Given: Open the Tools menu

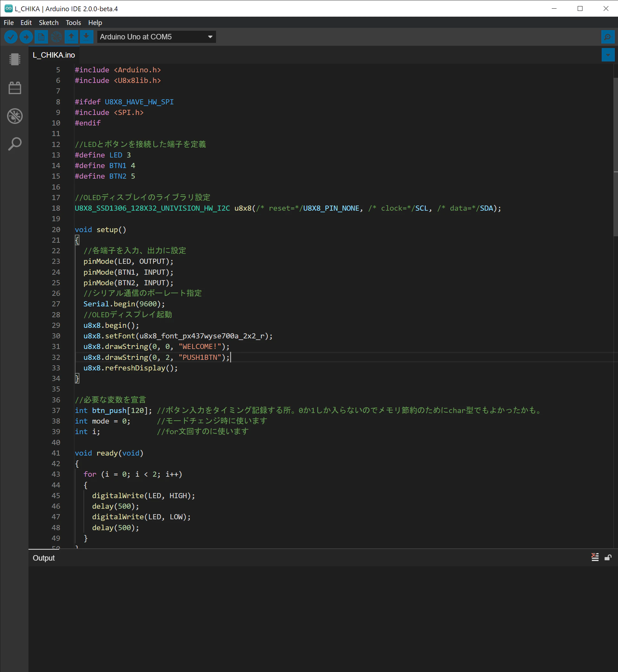Looking at the screenshot, I should (x=73, y=22).
